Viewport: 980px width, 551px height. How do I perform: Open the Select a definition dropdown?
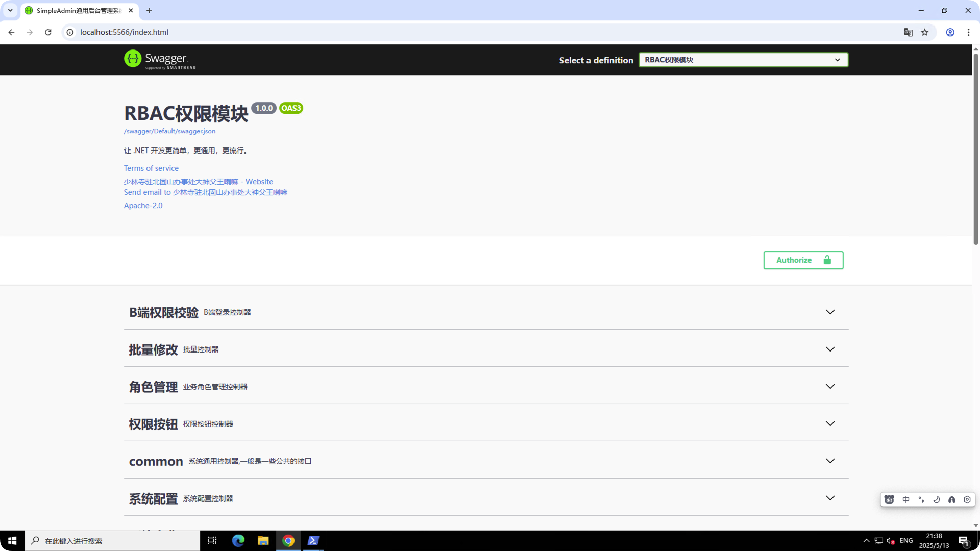743,60
